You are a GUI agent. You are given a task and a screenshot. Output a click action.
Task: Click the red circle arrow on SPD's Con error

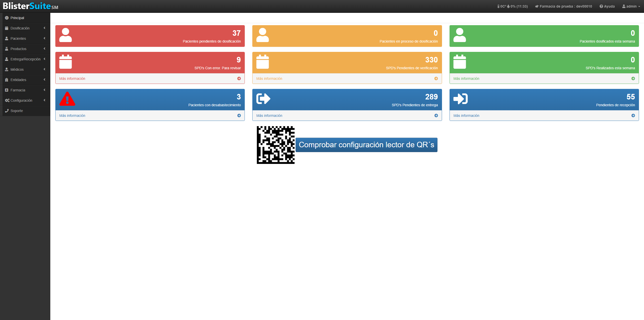tap(239, 79)
